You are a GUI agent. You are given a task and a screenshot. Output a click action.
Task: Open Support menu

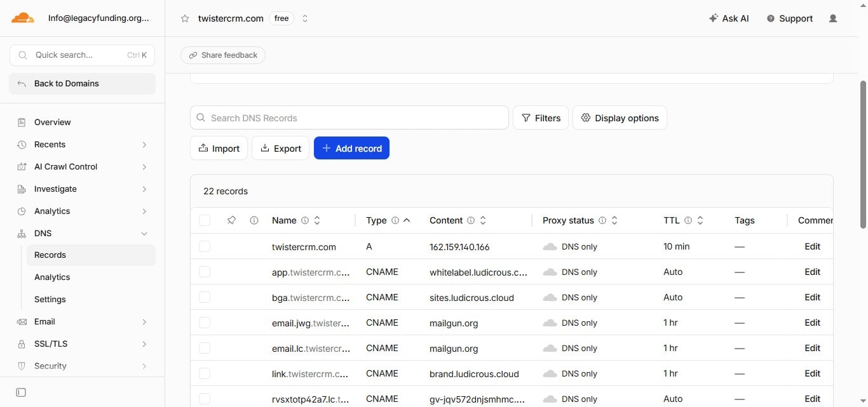tap(790, 18)
